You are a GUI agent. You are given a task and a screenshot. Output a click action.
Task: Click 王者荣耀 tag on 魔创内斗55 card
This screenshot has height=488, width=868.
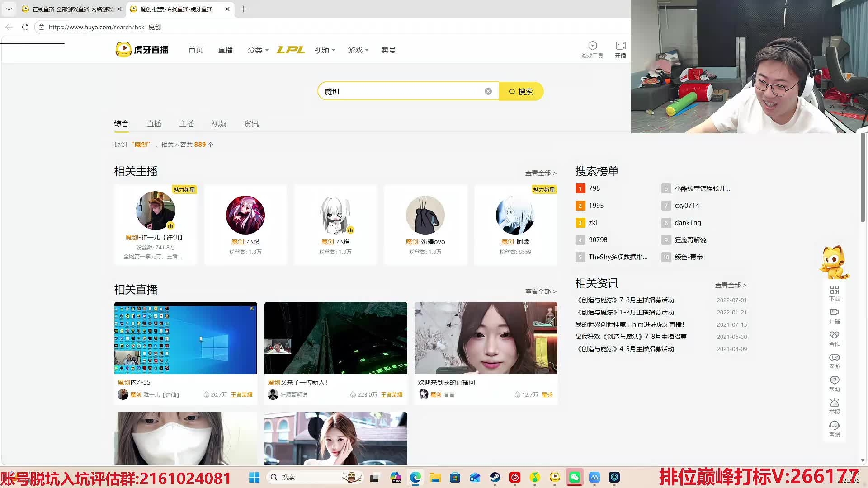click(x=242, y=395)
